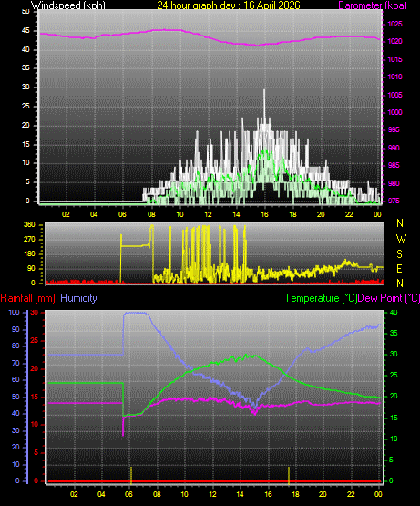Screen dimensions: 420x506
Task: Click the Humidity legend label
Action: click(78, 298)
